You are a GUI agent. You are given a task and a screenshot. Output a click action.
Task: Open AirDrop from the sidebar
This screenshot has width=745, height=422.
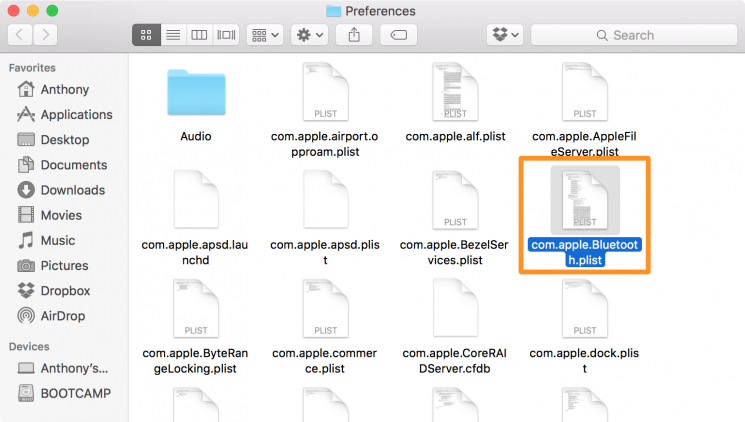click(64, 316)
